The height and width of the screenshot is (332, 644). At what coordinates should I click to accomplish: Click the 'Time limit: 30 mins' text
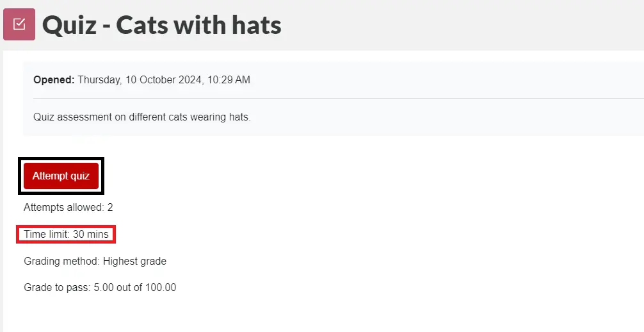pyautogui.click(x=66, y=234)
